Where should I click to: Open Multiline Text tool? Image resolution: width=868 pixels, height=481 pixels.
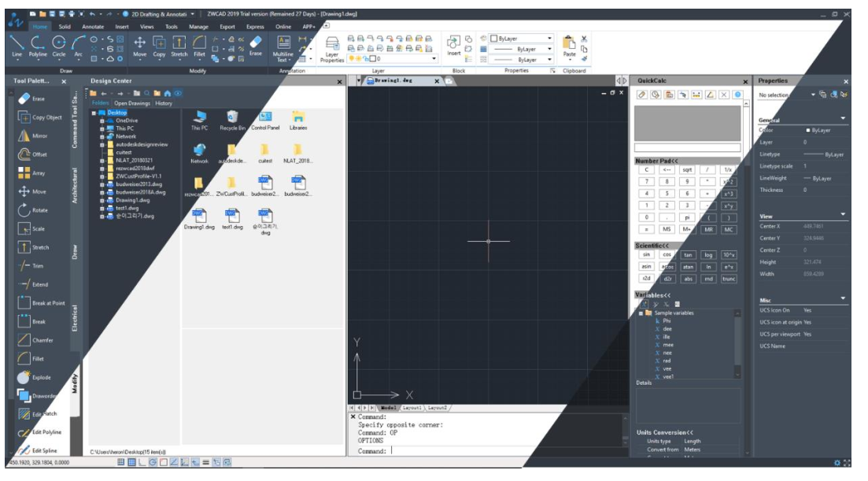click(x=283, y=49)
